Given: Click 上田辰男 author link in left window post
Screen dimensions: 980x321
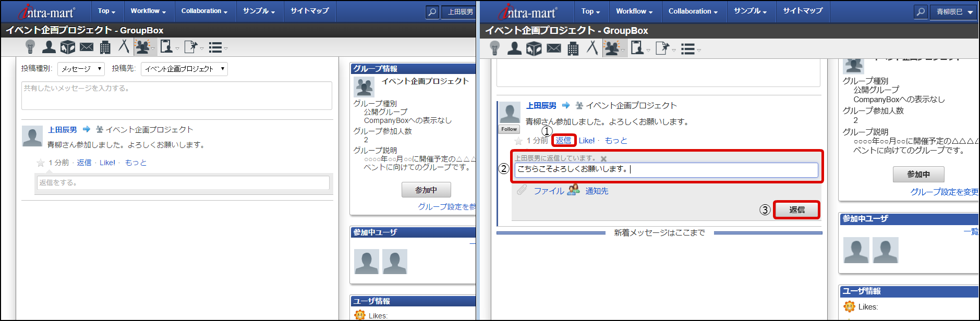Looking at the screenshot, I should tap(63, 130).
